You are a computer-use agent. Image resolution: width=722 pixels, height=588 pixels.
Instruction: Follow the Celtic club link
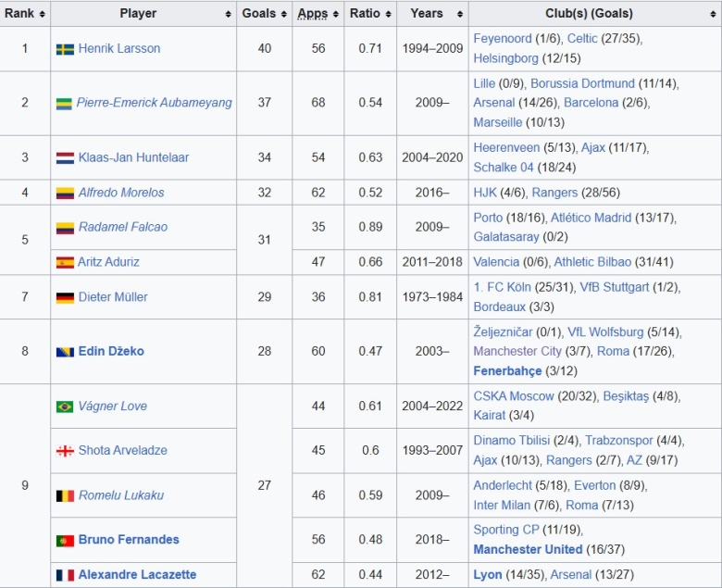[582, 39]
